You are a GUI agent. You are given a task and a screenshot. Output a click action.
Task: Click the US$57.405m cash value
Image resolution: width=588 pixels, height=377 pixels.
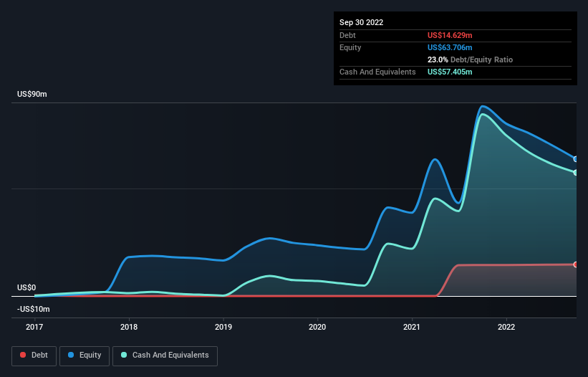(450, 72)
